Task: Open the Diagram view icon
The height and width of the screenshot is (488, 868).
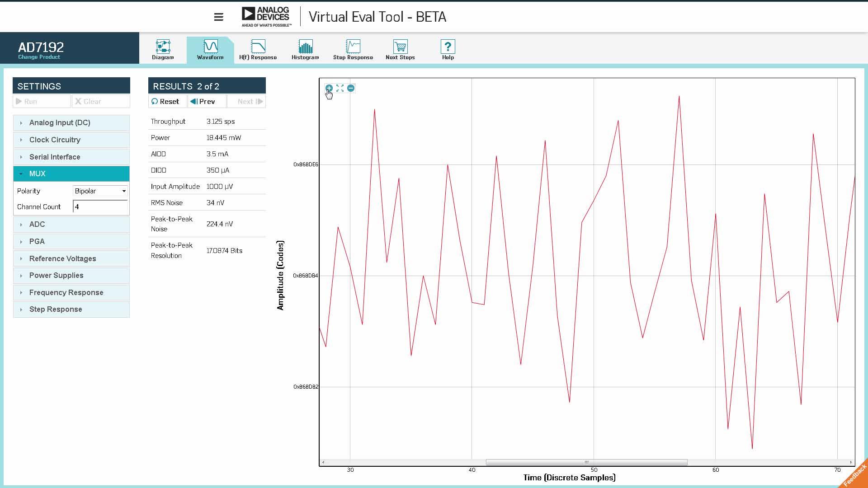Action: [x=163, y=47]
